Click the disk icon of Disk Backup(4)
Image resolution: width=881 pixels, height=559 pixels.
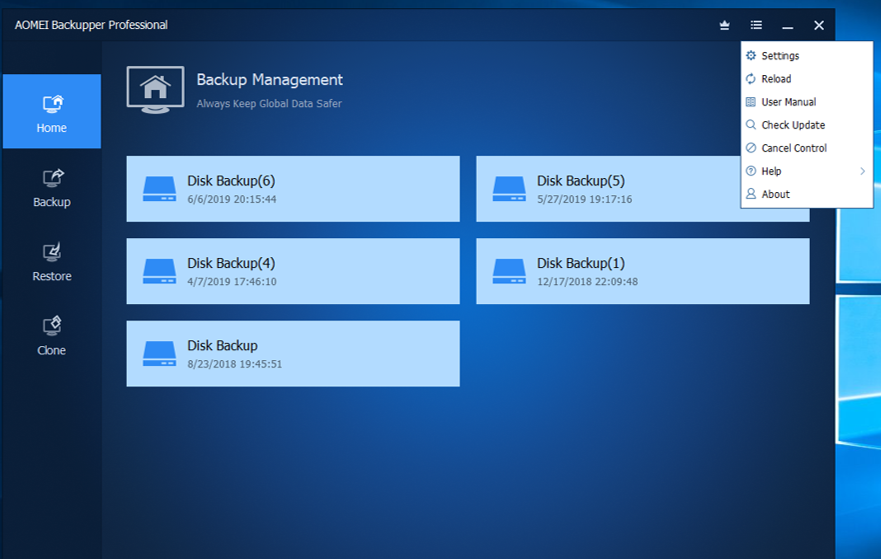pyautogui.click(x=159, y=271)
